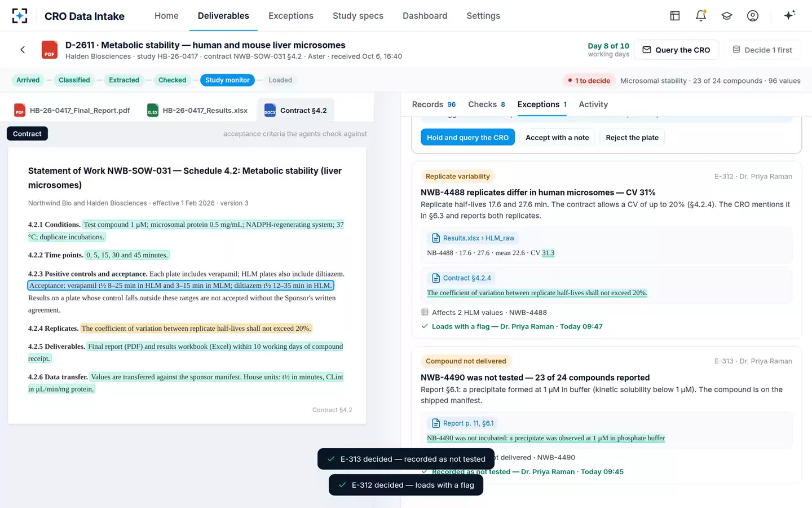812x508 pixels.
Task: Open the graduation cap learning icon
Action: [726, 16]
